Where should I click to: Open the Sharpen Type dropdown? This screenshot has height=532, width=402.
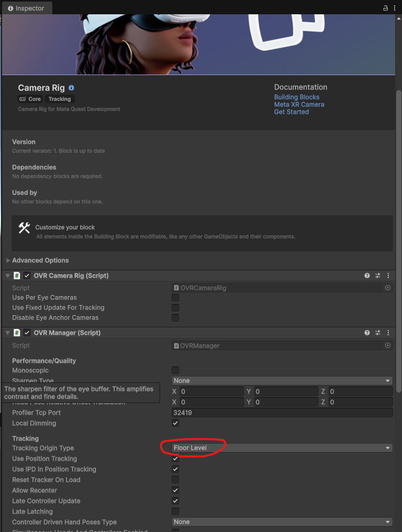[x=282, y=381]
